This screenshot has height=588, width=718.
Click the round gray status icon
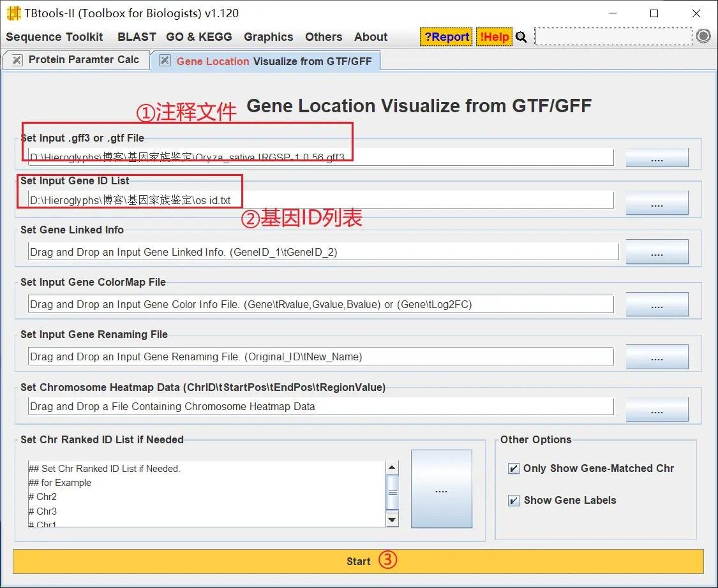703,36
